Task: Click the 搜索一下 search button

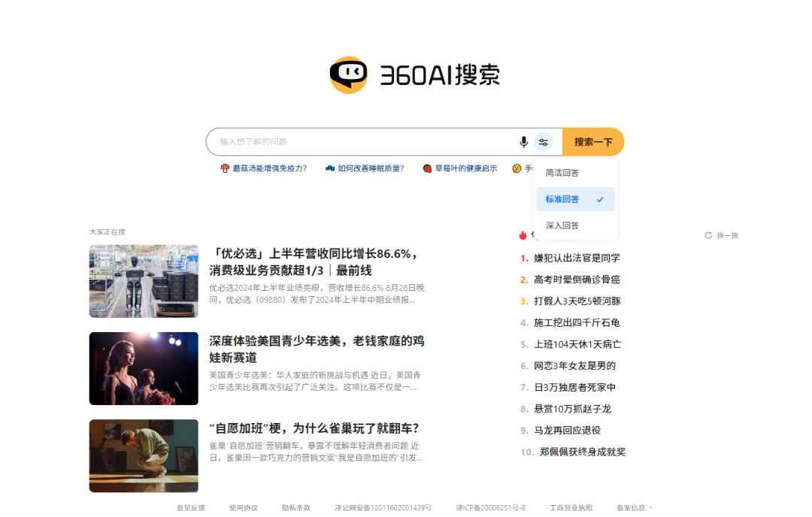Action: (593, 142)
